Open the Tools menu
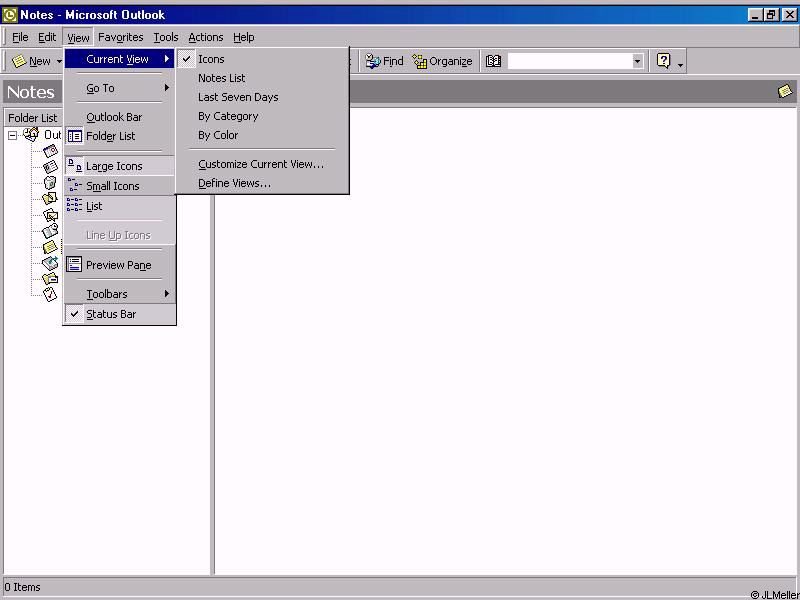This screenshot has width=800, height=600. pos(166,37)
